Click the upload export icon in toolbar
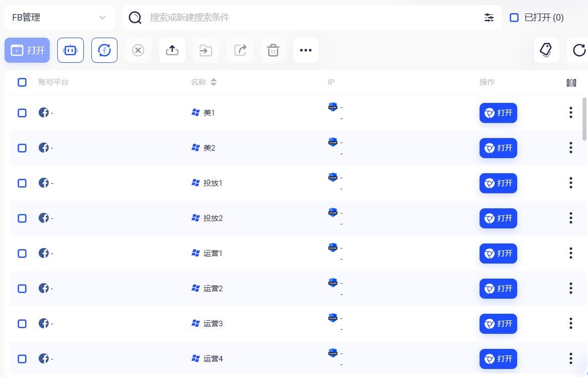Image resolution: width=588 pixels, height=377 pixels. click(x=172, y=50)
